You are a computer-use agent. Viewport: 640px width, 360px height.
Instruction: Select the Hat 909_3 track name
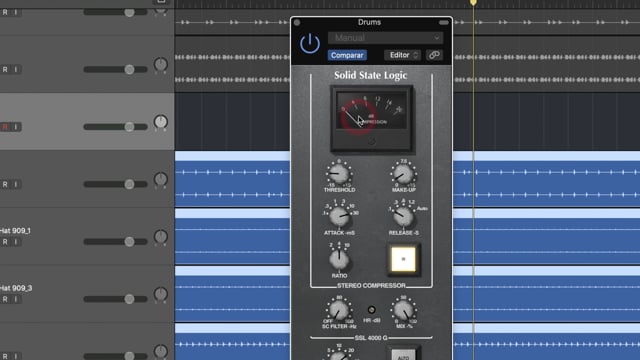16,288
